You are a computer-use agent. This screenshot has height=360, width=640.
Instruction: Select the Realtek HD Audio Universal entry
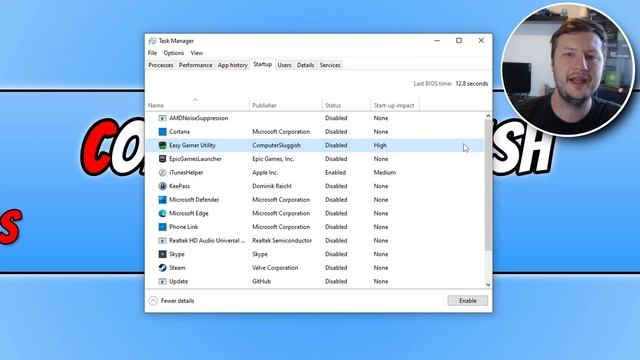click(x=207, y=240)
